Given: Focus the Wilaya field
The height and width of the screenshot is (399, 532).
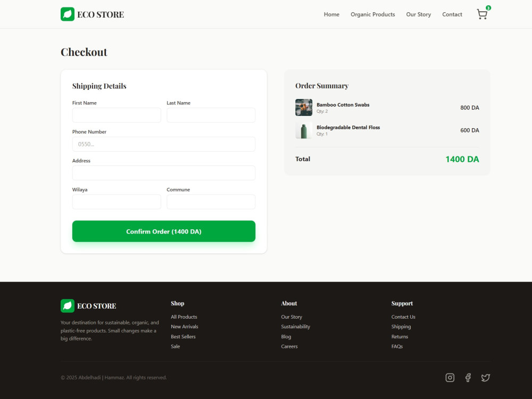Looking at the screenshot, I should tap(117, 202).
